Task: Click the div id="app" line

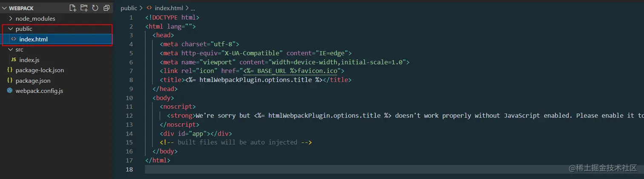Action: (x=196, y=134)
